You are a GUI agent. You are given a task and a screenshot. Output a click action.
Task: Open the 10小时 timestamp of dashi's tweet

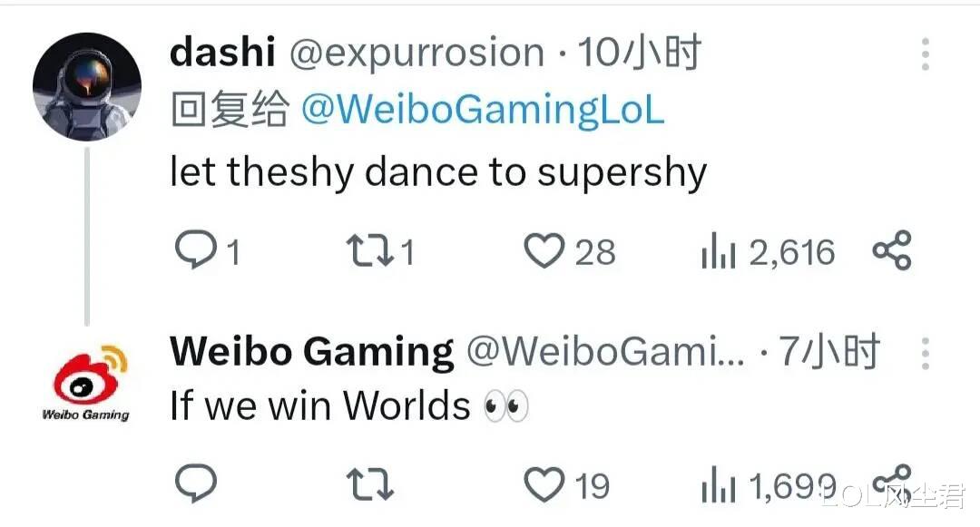click(x=639, y=52)
